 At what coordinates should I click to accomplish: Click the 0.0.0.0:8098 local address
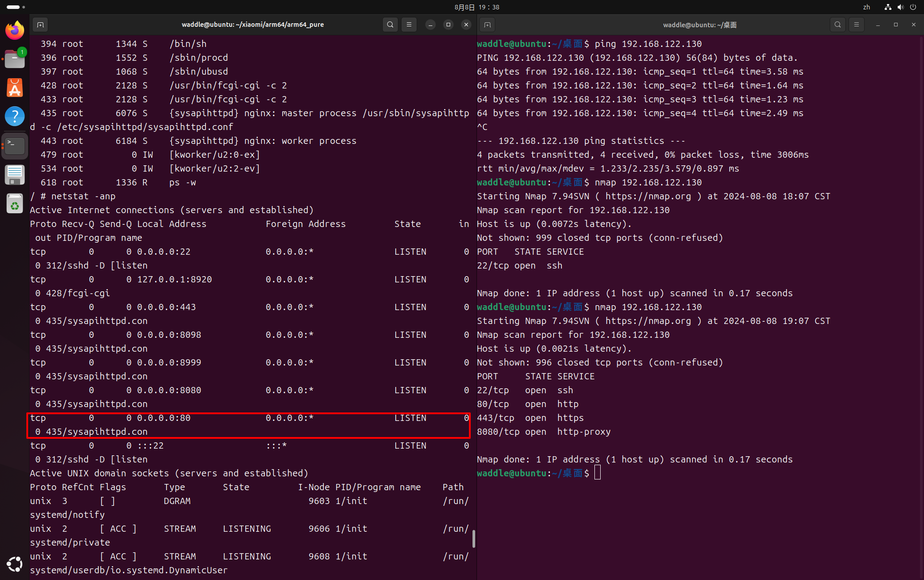(x=169, y=335)
